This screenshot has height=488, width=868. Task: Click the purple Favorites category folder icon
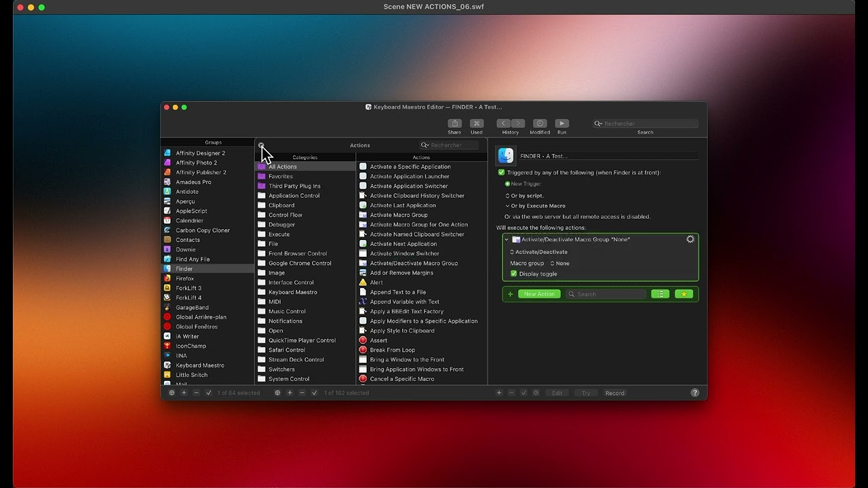coord(262,176)
